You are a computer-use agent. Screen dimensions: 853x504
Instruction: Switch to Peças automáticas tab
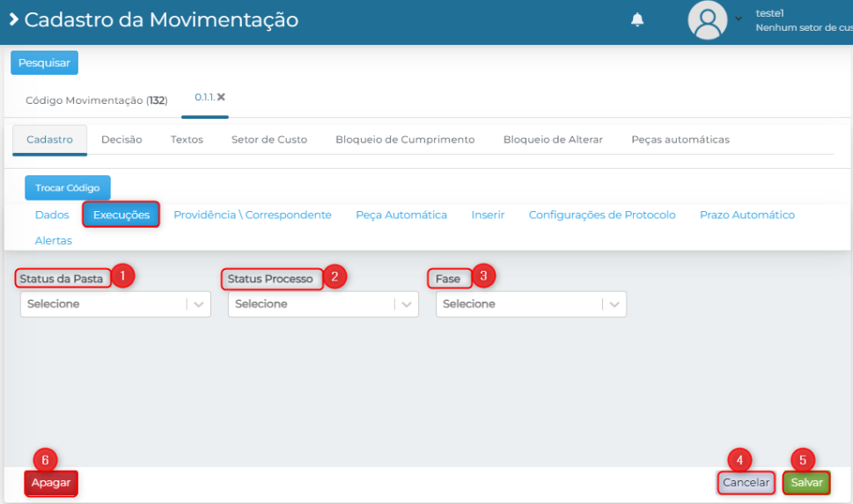coord(680,140)
